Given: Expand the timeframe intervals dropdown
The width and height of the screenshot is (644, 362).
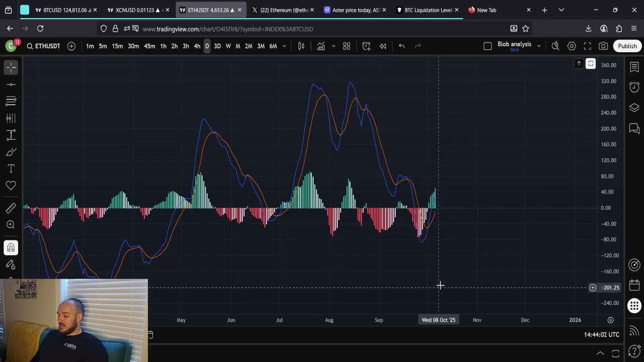Looking at the screenshot, I should 284,46.
